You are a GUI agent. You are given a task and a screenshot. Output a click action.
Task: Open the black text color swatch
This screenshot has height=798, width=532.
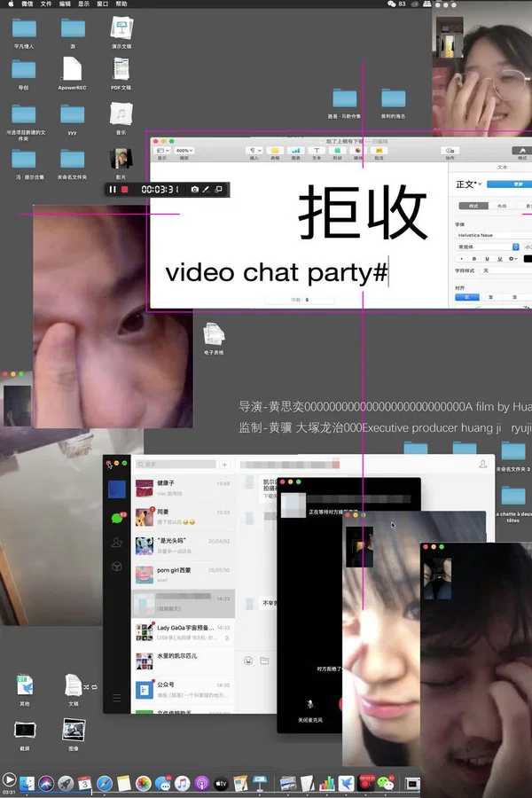528,259
